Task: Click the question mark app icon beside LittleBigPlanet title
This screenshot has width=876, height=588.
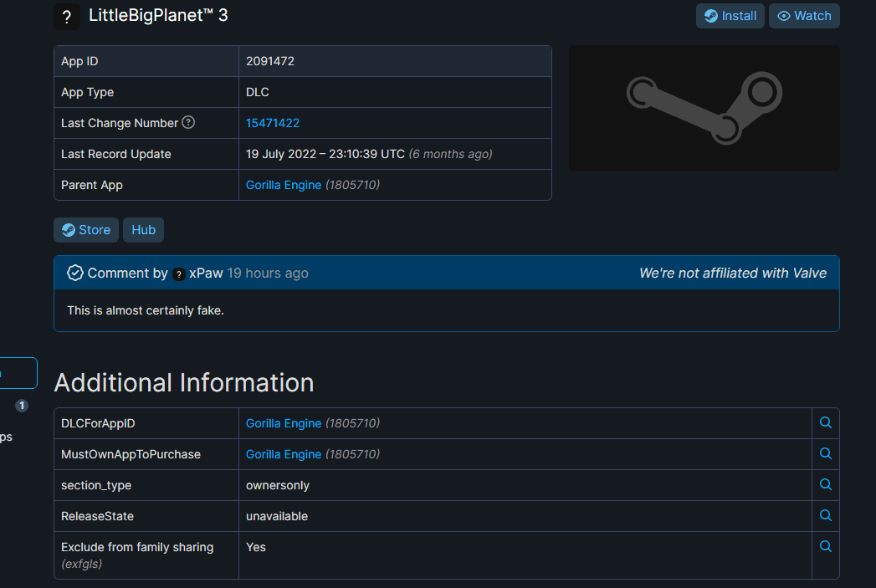Action: 67,17
